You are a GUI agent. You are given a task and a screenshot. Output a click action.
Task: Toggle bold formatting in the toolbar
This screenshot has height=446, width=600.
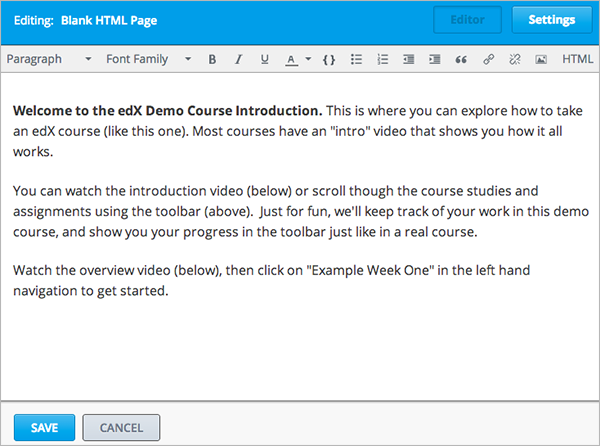coord(212,59)
